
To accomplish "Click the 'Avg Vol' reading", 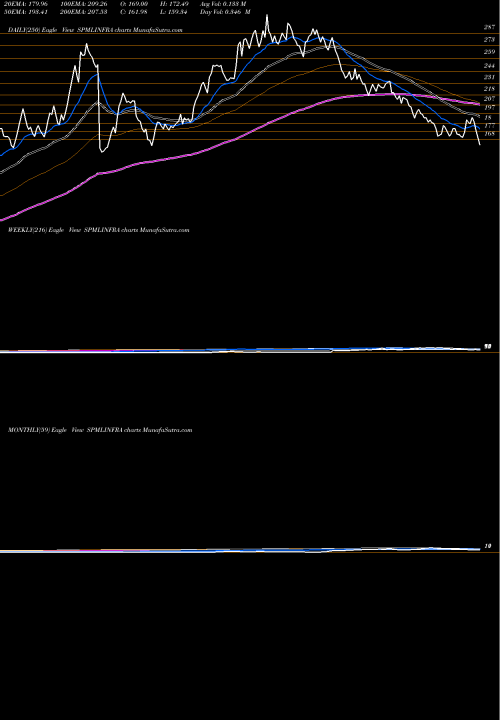I will pos(223,3).
